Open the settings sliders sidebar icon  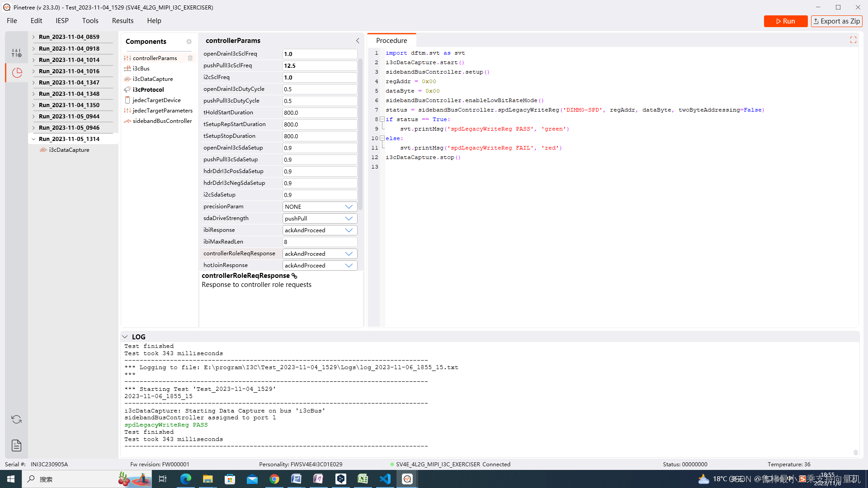(17, 53)
